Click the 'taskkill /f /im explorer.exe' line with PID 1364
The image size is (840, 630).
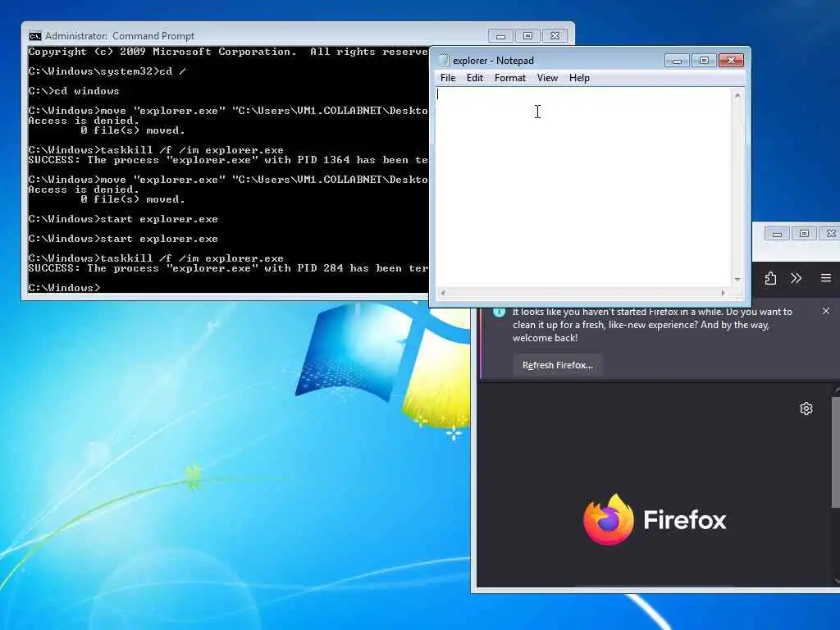(156, 150)
